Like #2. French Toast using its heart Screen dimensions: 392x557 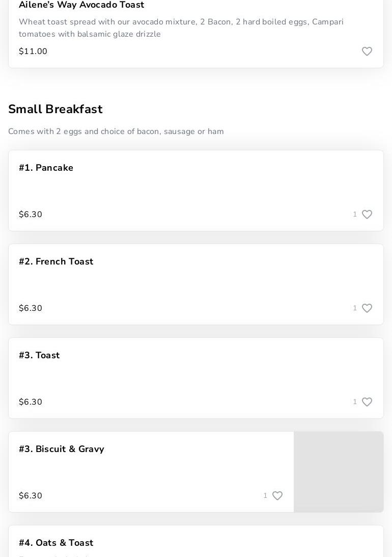[367, 308]
